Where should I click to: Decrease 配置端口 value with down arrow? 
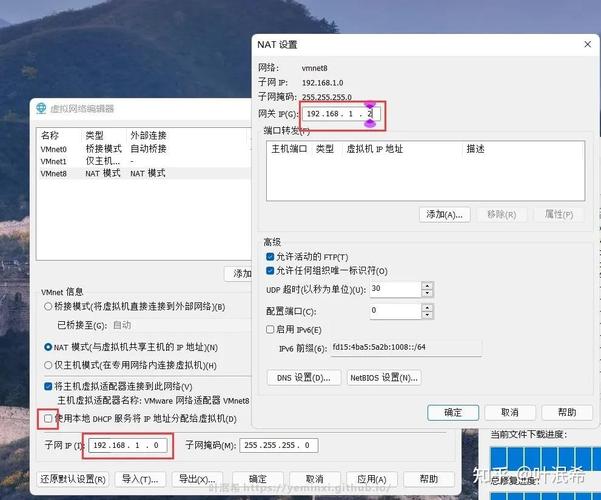[427, 315]
